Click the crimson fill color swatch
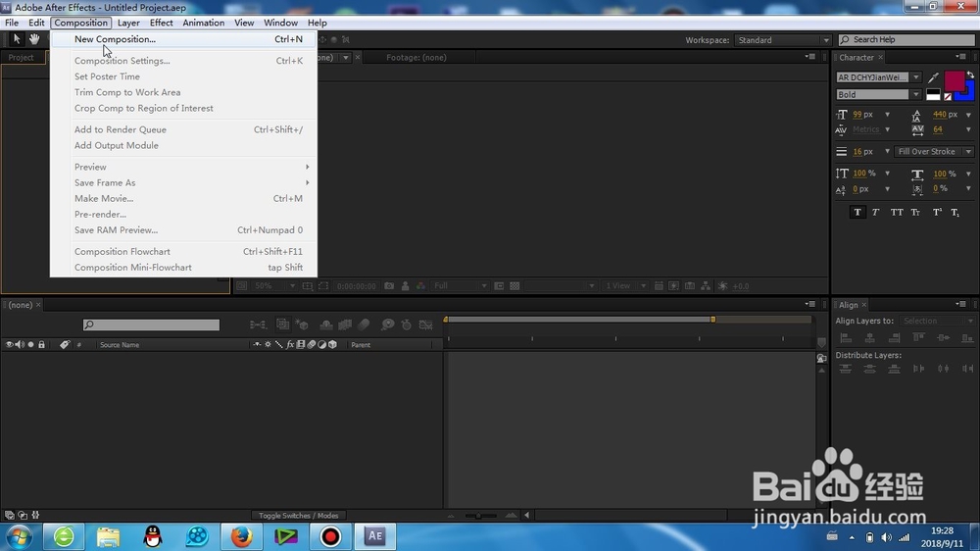980x551 pixels. [x=954, y=80]
